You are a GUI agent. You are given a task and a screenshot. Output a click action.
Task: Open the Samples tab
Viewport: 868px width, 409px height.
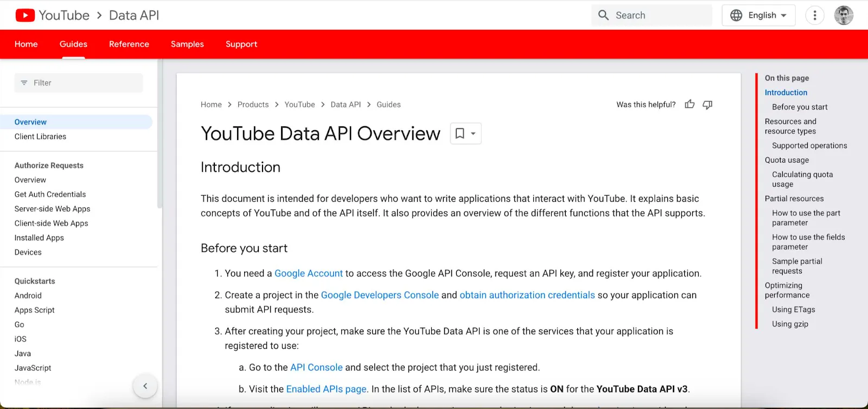coord(187,44)
